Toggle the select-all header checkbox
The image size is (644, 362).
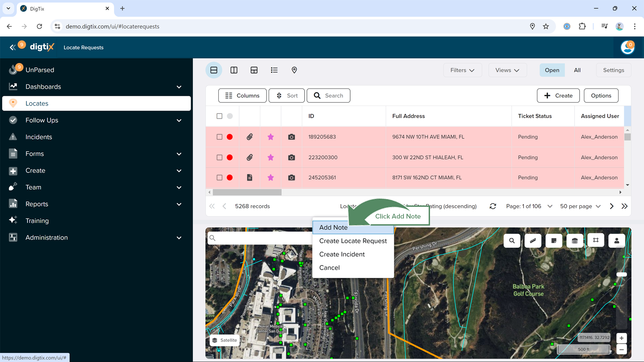coord(219,116)
